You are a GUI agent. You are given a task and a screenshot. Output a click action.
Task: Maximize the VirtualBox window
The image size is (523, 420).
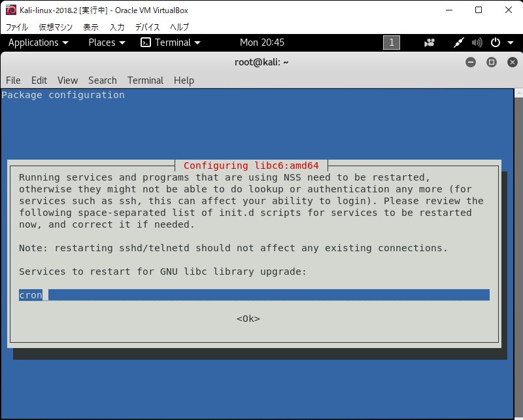[x=479, y=10]
